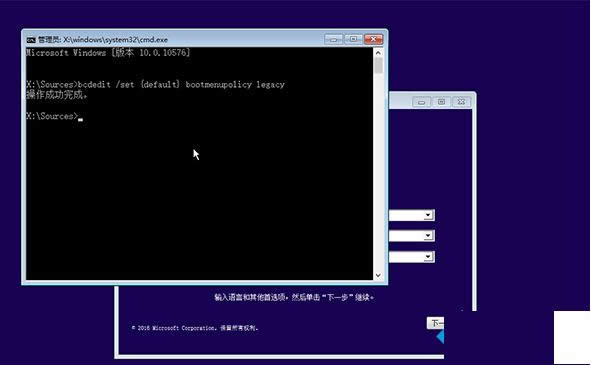Viewport: 591px width, 365px height.
Task: Click the 操作成功完成 result text
Action: coord(57,95)
